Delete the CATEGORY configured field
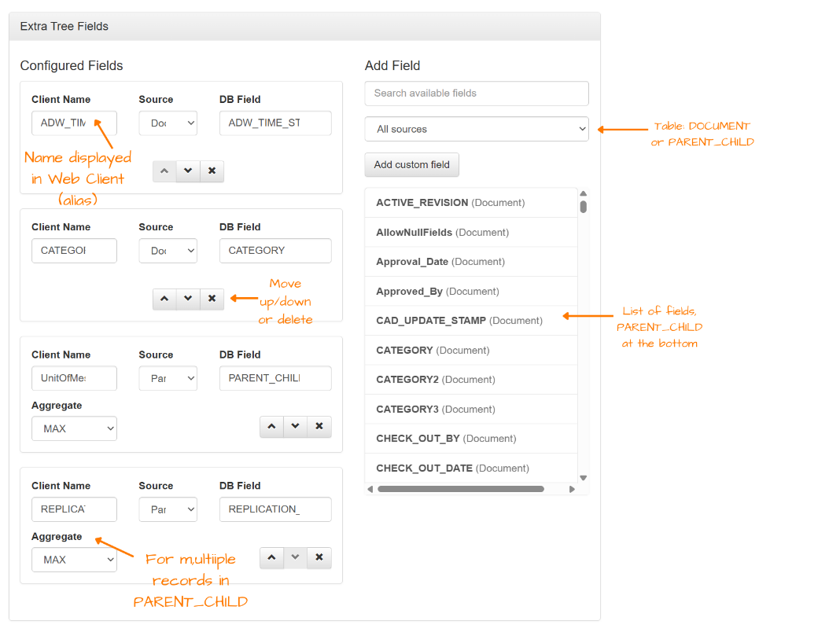This screenshot has height=632, width=840. (x=212, y=299)
